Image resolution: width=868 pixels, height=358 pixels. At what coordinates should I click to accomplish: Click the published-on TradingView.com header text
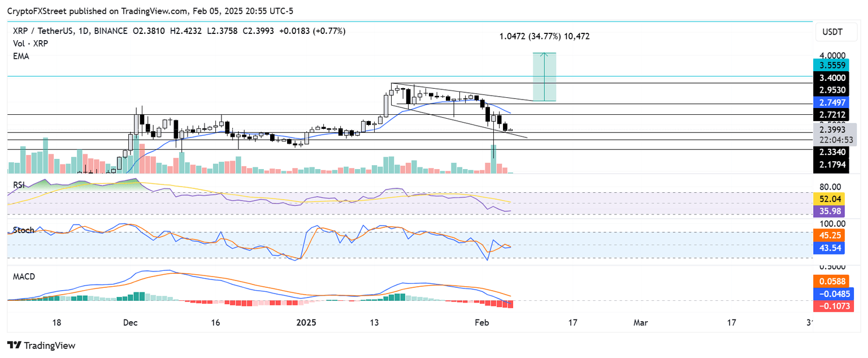click(150, 11)
